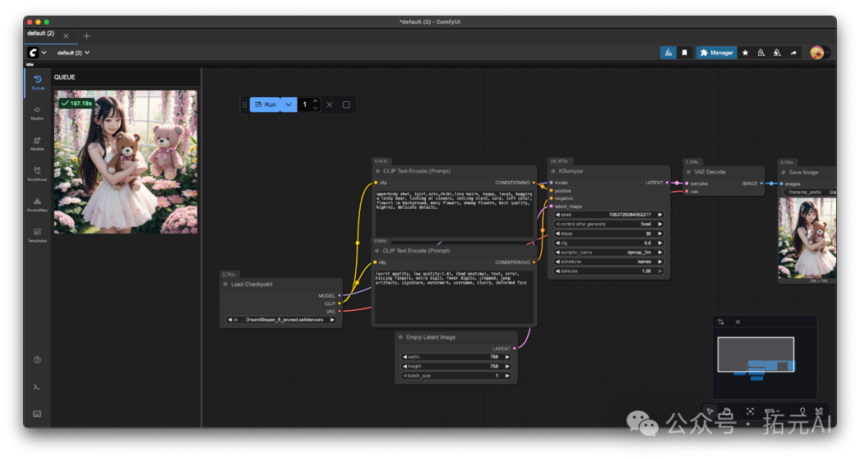The image size is (860, 459).
Task: Close the minimap panel
Action: pos(738,322)
